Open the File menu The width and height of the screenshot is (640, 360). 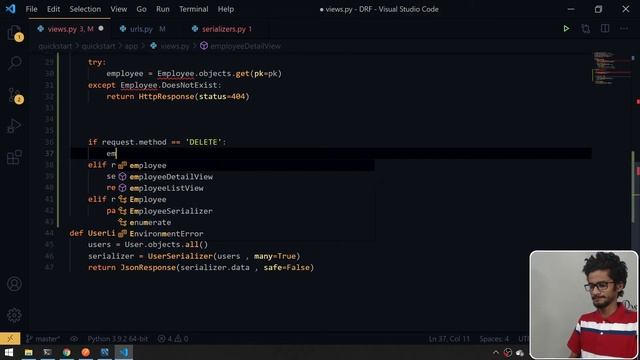31,9
